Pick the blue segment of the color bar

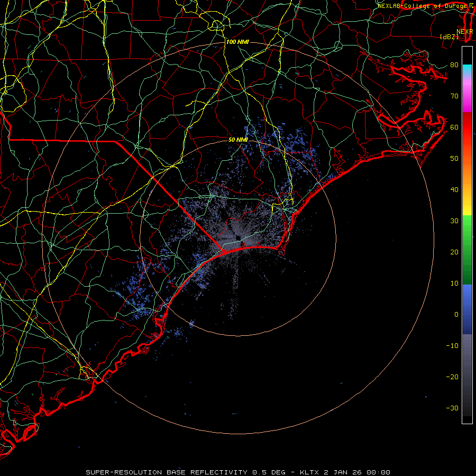pyautogui.click(x=467, y=309)
